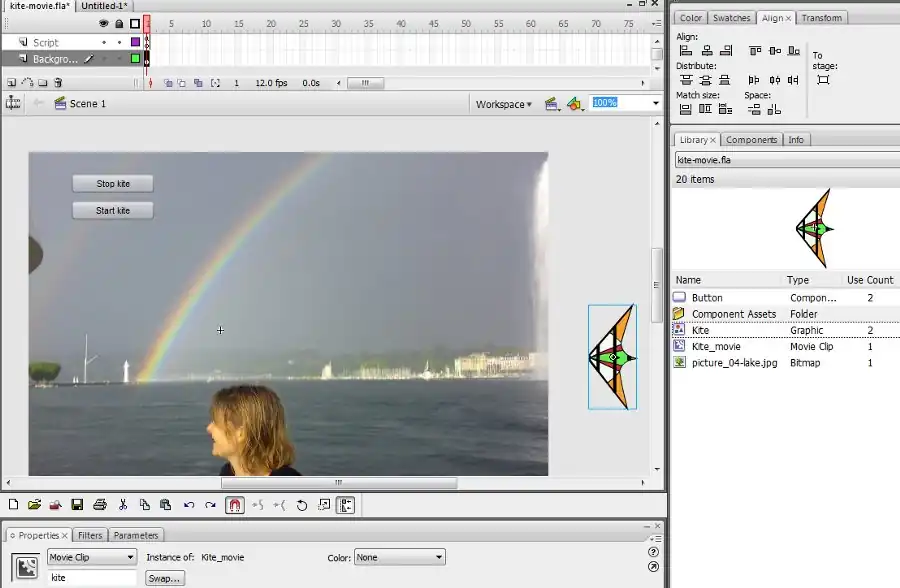
Task: Toggle outline view for Script layer
Action: pyautogui.click(x=135, y=42)
